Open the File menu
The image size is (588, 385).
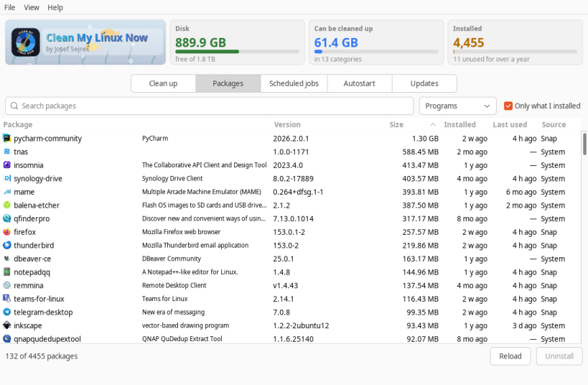pyautogui.click(x=10, y=7)
